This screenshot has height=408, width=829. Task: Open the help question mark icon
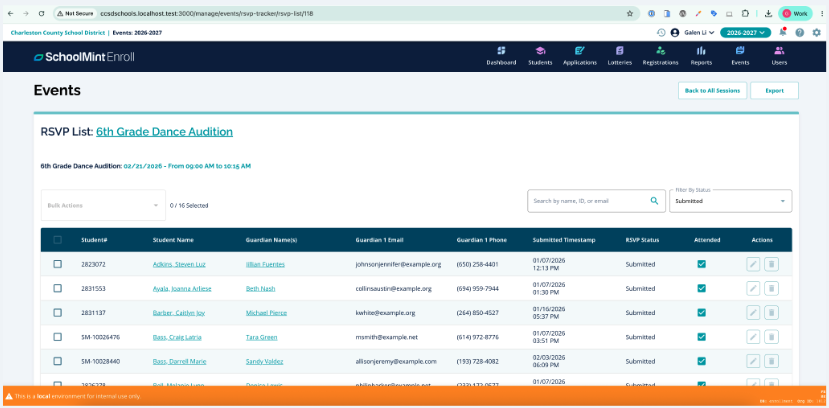(799, 32)
